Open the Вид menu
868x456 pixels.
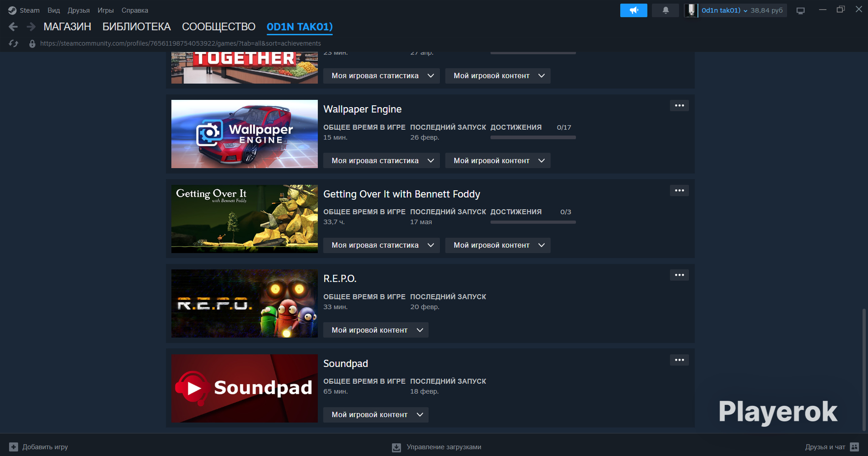tap(54, 10)
